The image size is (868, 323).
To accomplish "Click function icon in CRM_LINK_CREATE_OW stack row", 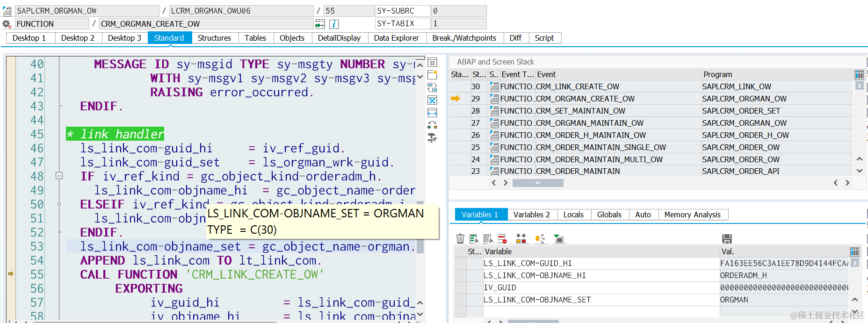I will (494, 86).
